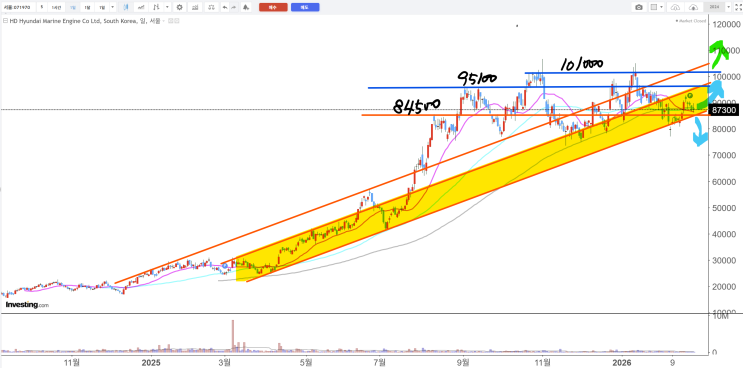Viewport: 743px width, 368px height.
Task: Open the dropdown arrow next to layout name
Action: tap(728, 7)
